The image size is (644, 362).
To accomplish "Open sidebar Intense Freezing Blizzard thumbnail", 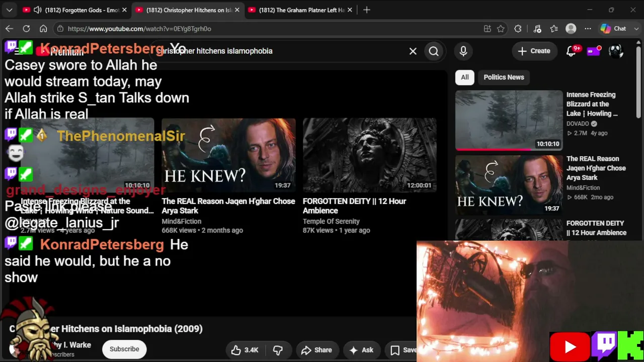I will tap(509, 120).
